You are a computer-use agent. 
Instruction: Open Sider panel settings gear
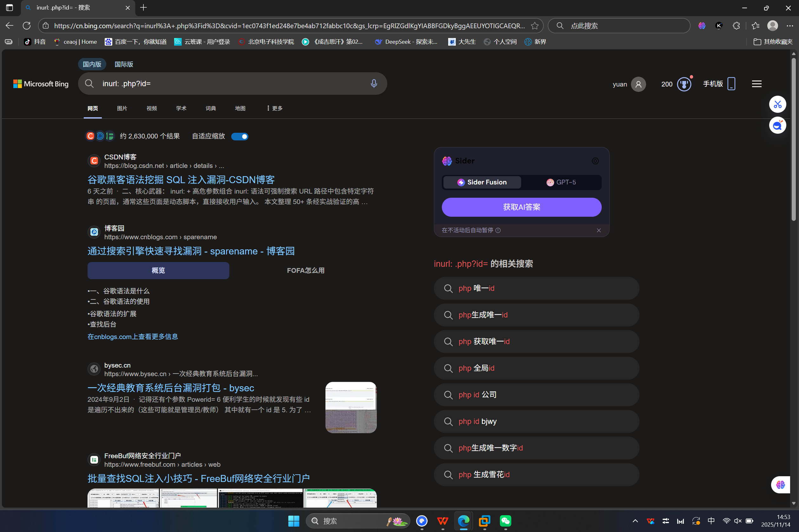pyautogui.click(x=595, y=161)
